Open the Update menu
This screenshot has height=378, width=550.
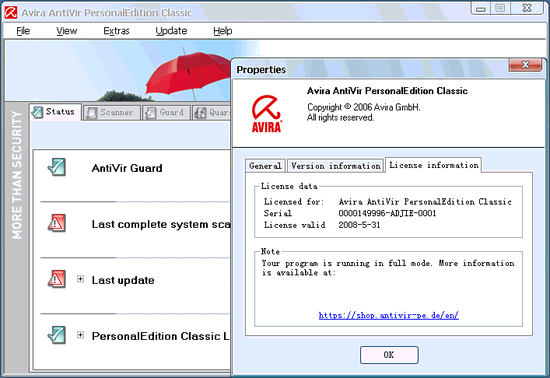[x=171, y=31]
